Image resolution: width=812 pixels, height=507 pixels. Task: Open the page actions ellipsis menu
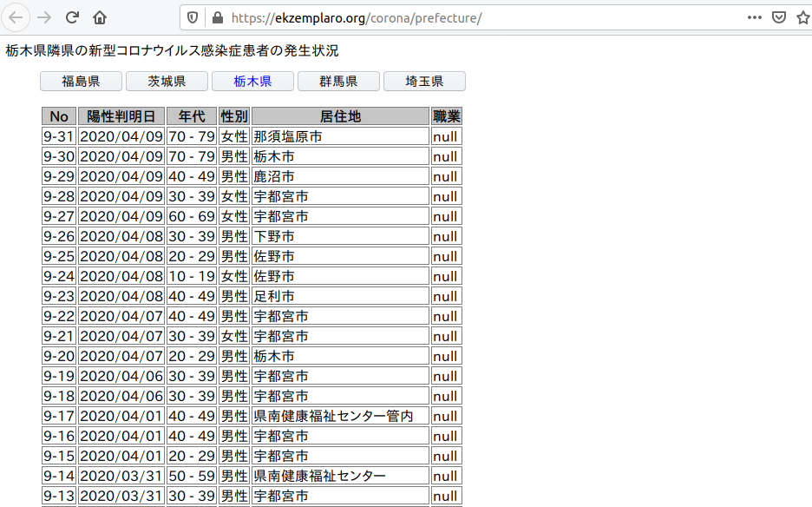(754, 16)
